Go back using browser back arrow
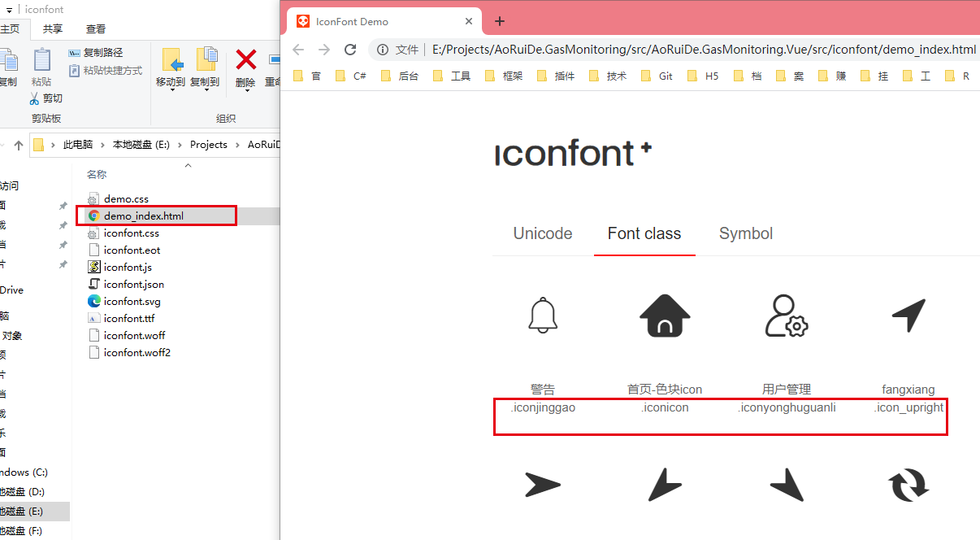This screenshot has width=980, height=540. (x=298, y=50)
